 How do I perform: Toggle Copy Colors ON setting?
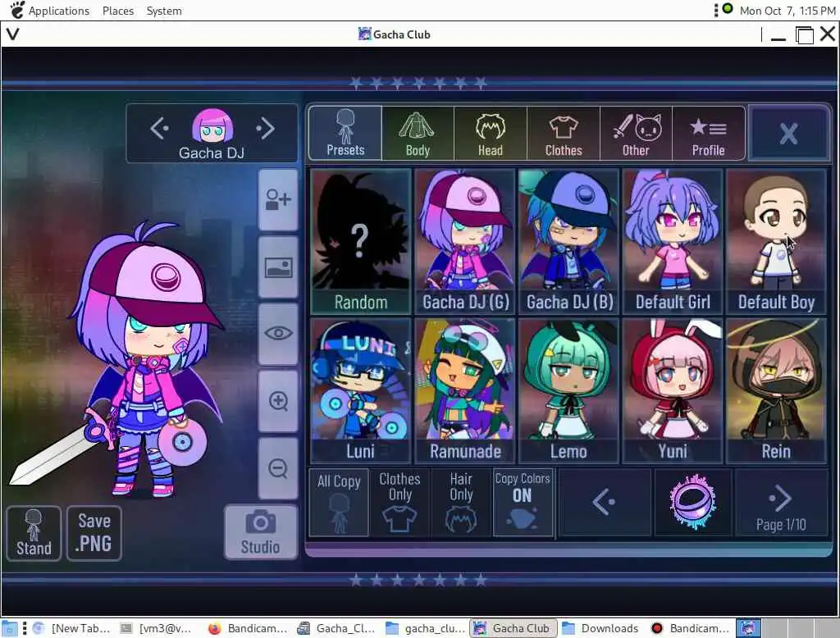pyautogui.click(x=523, y=503)
